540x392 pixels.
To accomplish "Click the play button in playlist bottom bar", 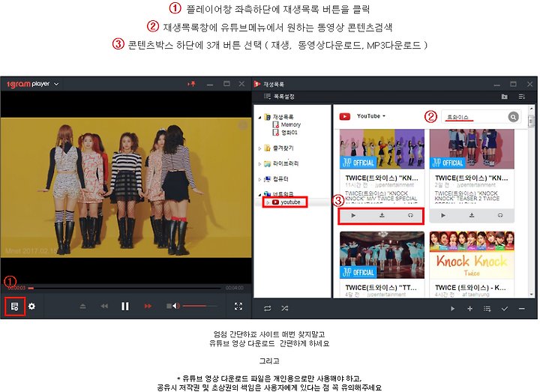I will (453, 309).
